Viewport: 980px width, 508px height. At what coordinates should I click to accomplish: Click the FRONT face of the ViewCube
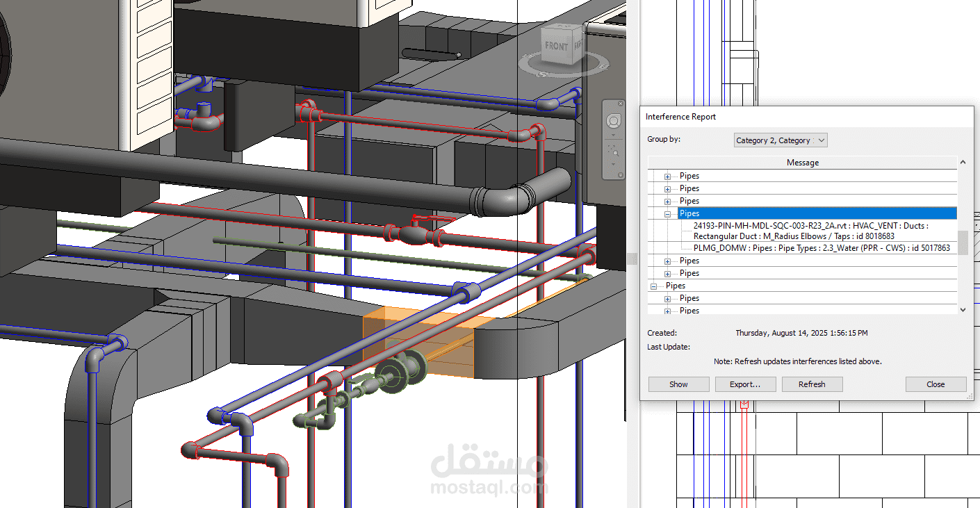coord(556,47)
